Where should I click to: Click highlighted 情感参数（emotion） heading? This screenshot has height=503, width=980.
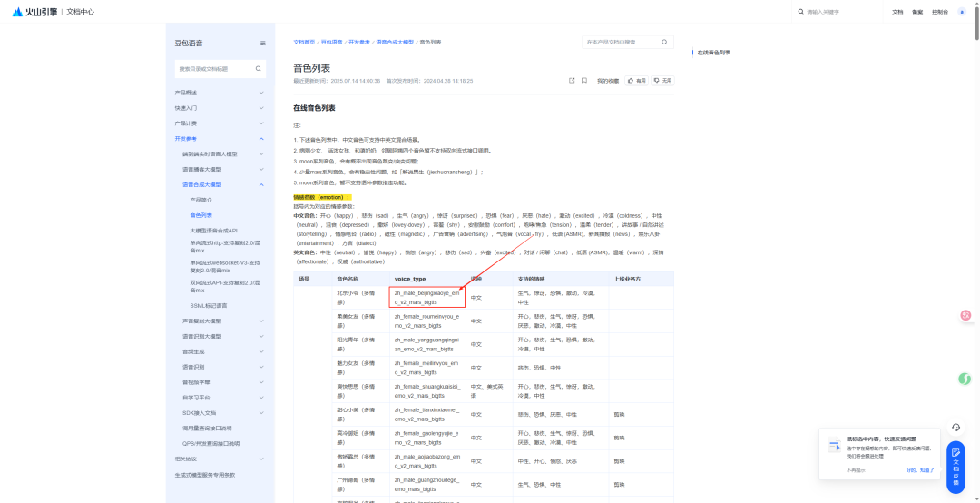[x=322, y=198]
